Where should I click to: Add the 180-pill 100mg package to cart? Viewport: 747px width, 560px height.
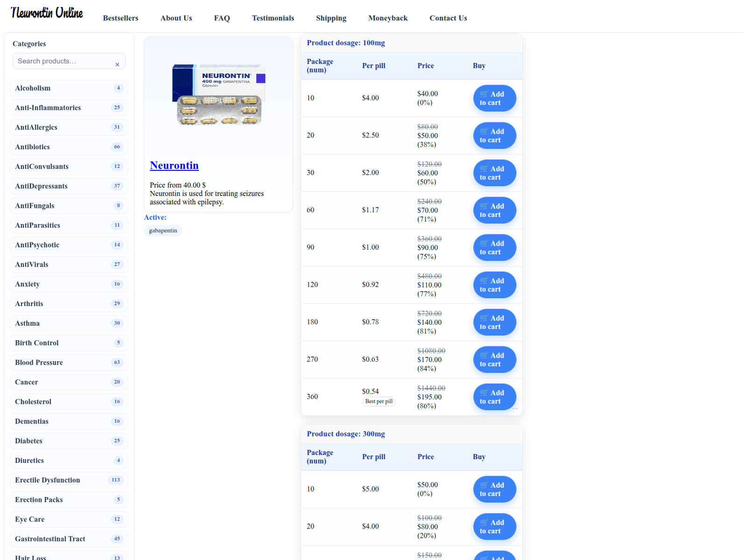point(494,322)
